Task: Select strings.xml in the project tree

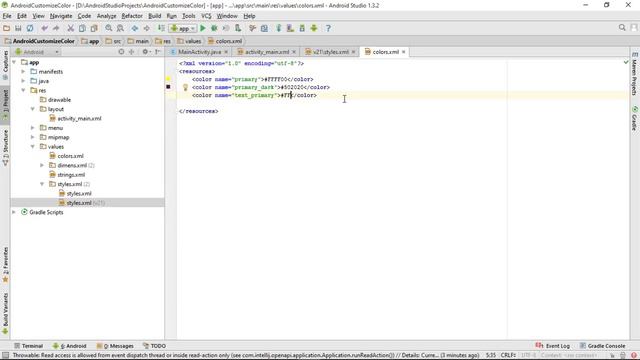Action: pyautogui.click(x=71, y=175)
